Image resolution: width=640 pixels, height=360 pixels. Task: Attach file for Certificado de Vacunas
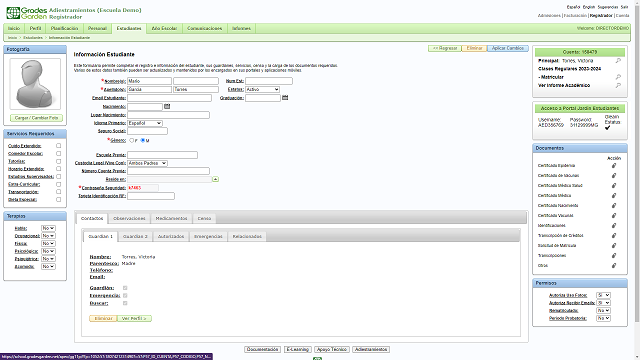pyautogui.click(x=613, y=176)
